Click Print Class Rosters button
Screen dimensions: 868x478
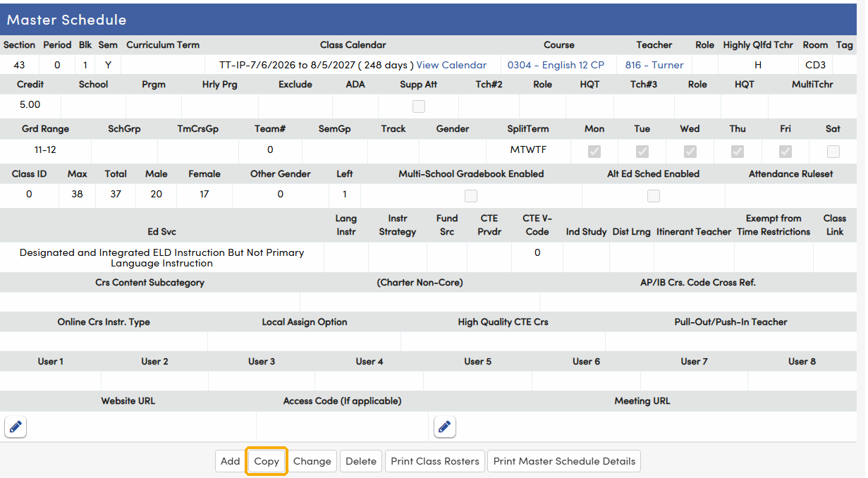click(435, 461)
